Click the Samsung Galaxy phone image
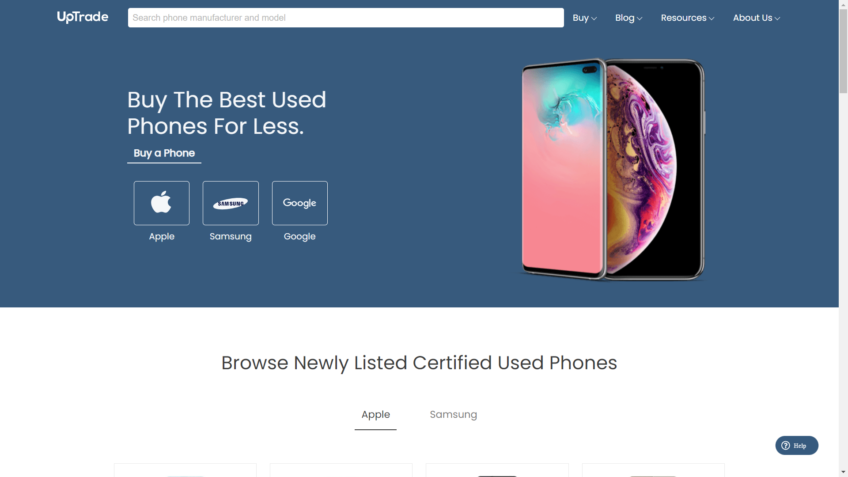Image resolution: width=848 pixels, height=477 pixels. click(562, 169)
